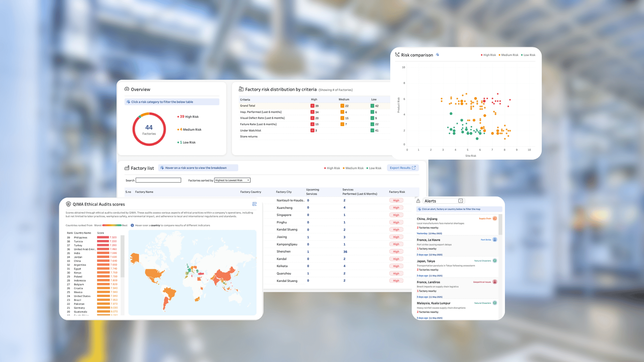
Task: Click the Port Strike icon on France Le Havre alert
Action: [495, 239]
